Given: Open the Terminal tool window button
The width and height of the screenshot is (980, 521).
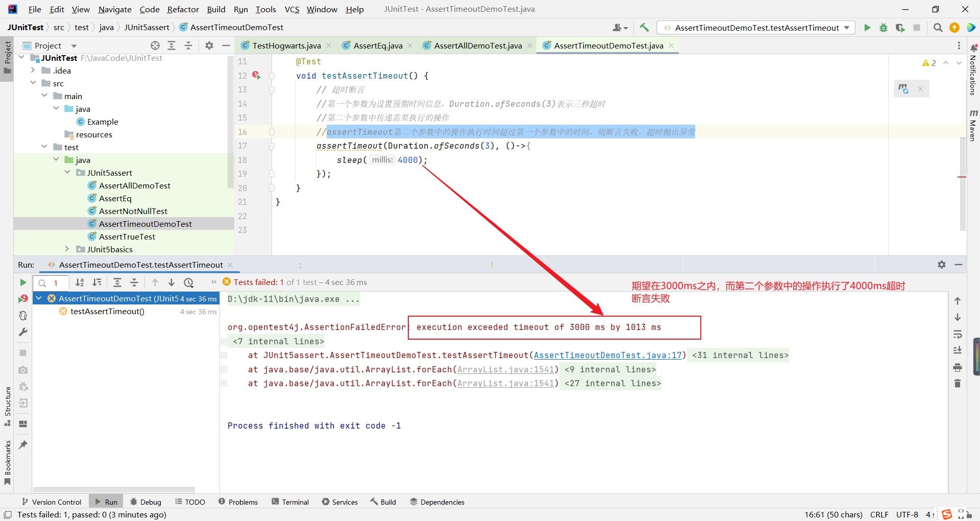Looking at the screenshot, I should tap(290, 502).
